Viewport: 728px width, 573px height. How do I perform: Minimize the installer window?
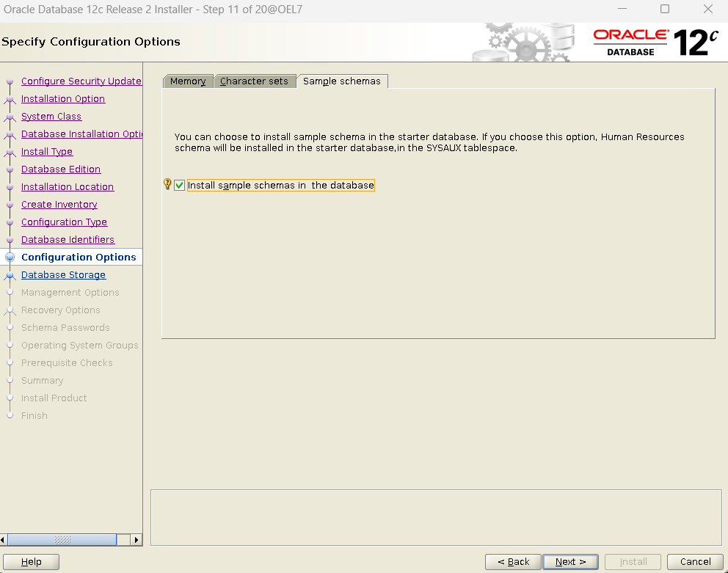pos(622,10)
